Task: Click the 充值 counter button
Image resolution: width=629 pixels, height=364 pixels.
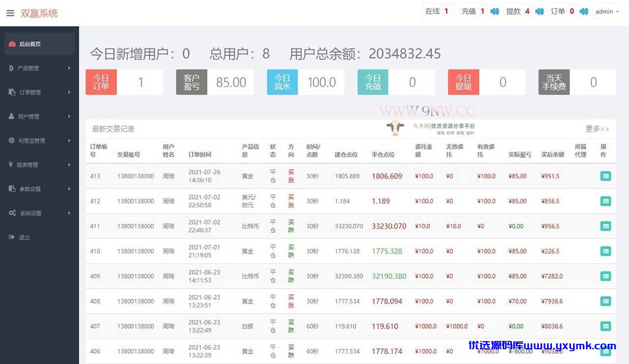Action: [x=474, y=11]
